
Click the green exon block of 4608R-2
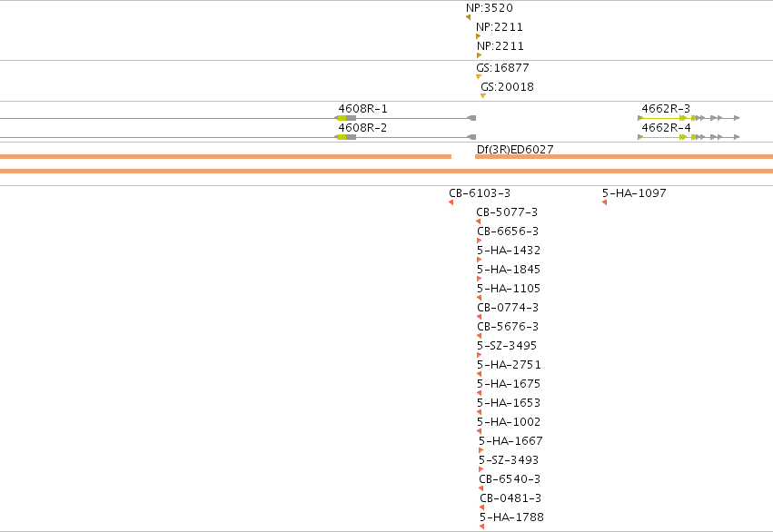(x=342, y=137)
